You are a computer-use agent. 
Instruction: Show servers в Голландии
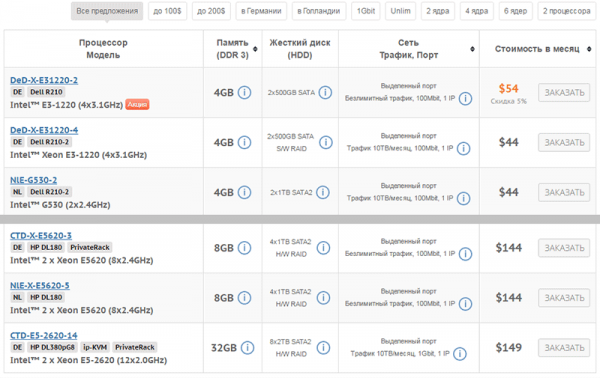click(319, 11)
